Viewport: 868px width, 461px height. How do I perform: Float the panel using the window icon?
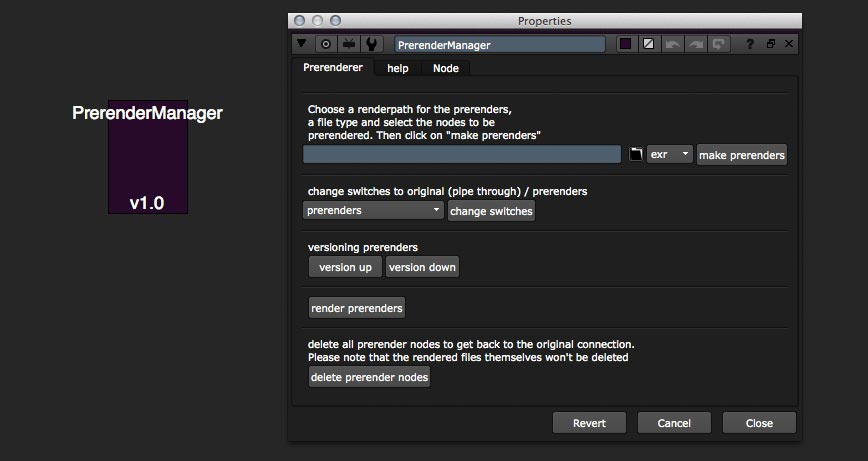pos(771,44)
